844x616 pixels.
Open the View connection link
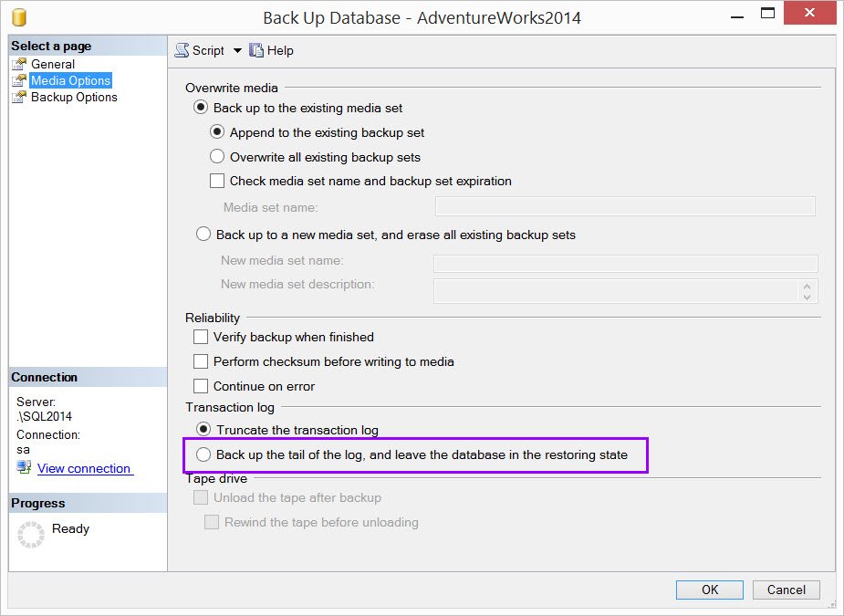tap(85, 468)
